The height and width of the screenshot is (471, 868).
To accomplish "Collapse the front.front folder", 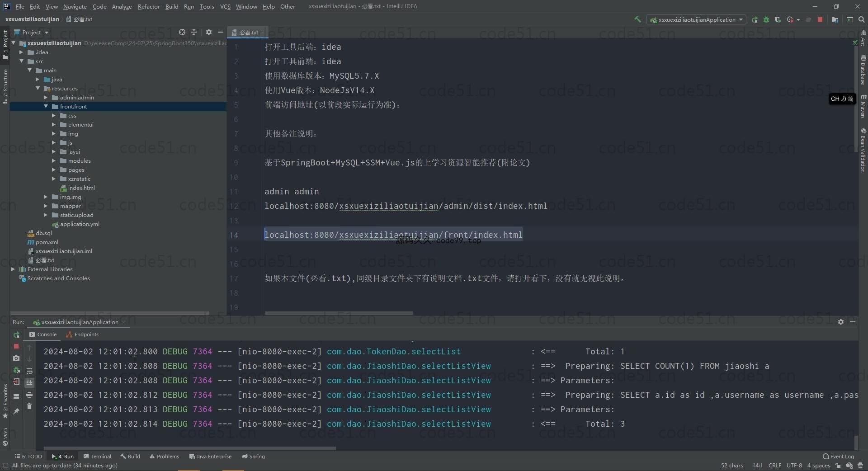I will 46,106.
